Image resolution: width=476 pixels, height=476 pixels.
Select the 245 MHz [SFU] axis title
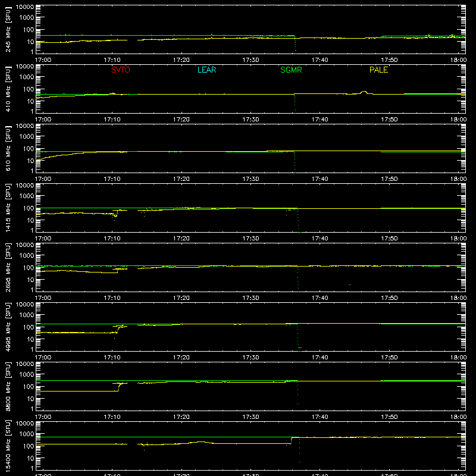point(8,29)
